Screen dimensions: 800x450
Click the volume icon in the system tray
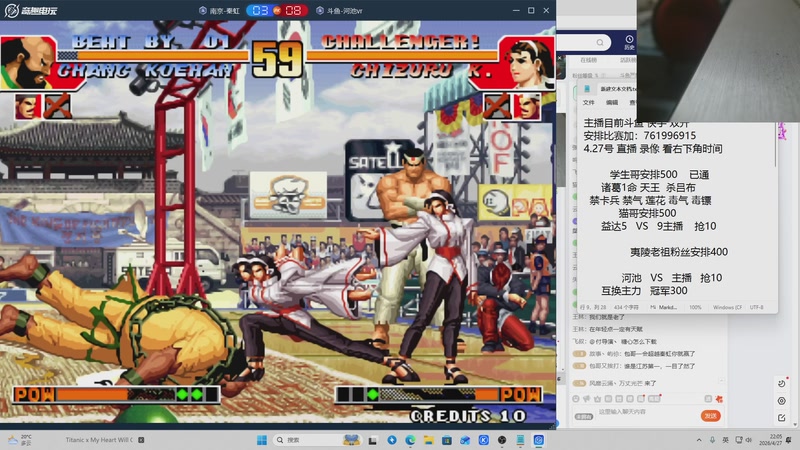pos(748,440)
